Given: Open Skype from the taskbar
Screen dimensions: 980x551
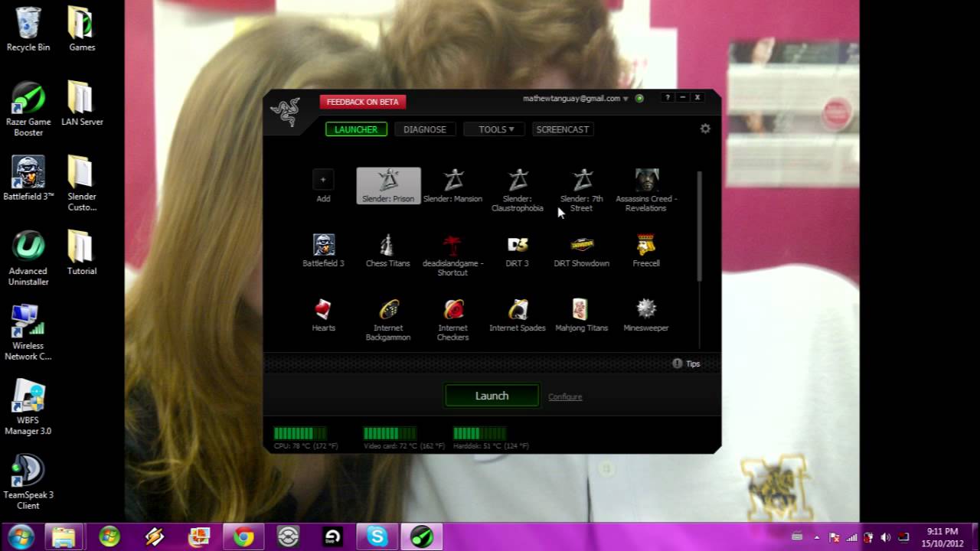Looking at the screenshot, I should tap(377, 537).
